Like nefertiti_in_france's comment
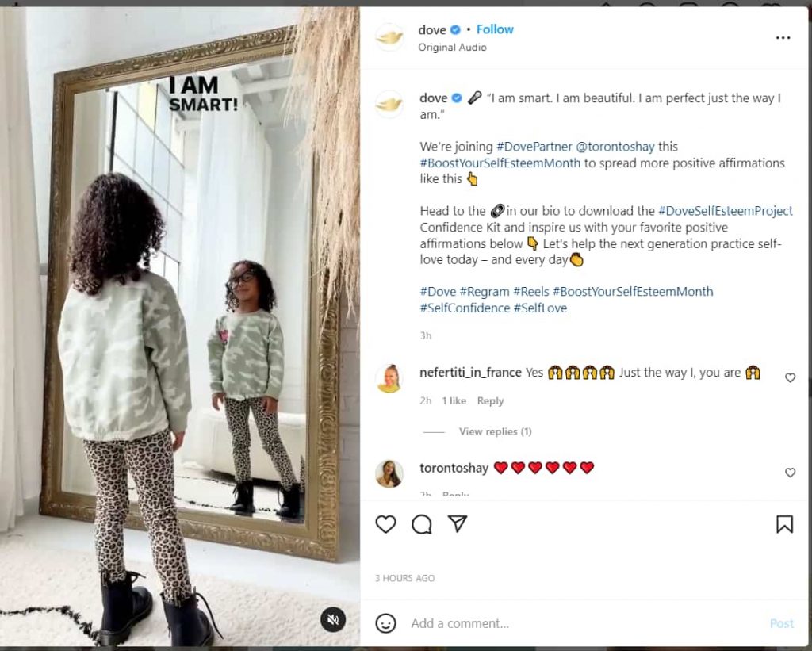This screenshot has width=812, height=651. click(790, 377)
